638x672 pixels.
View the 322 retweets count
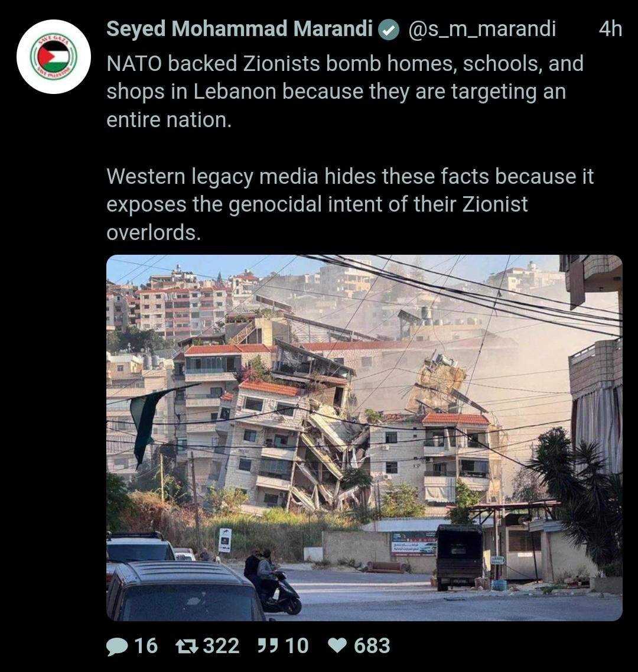[x=221, y=645]
